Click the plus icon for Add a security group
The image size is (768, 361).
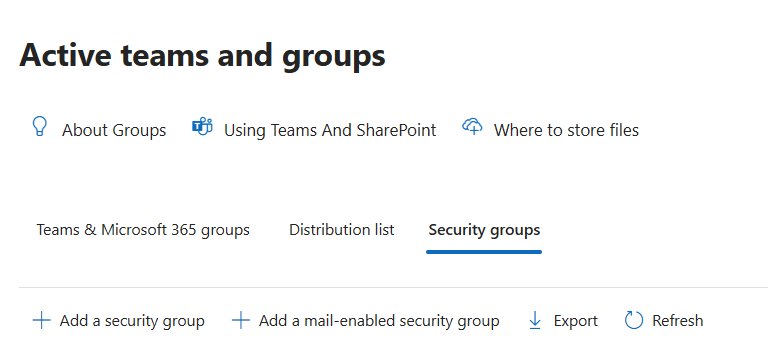(42, 321)
